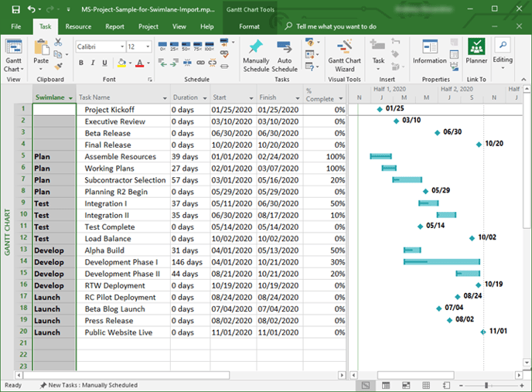
Task: Open the Swimlane column filter dropdown
Action: [70, 98]
